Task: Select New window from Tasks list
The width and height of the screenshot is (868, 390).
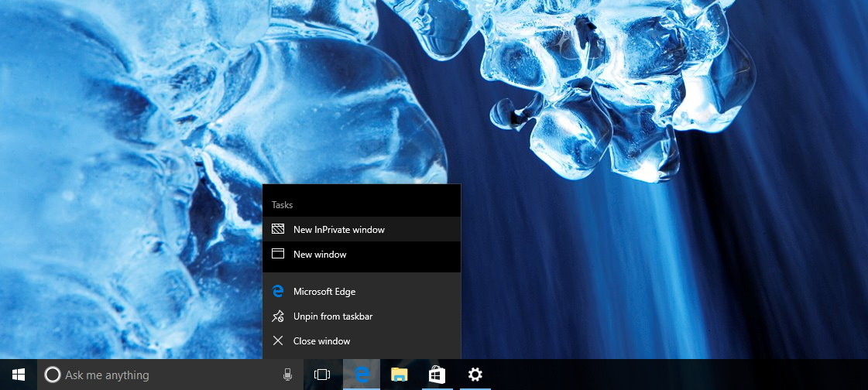Action: [x=362, y=254]
